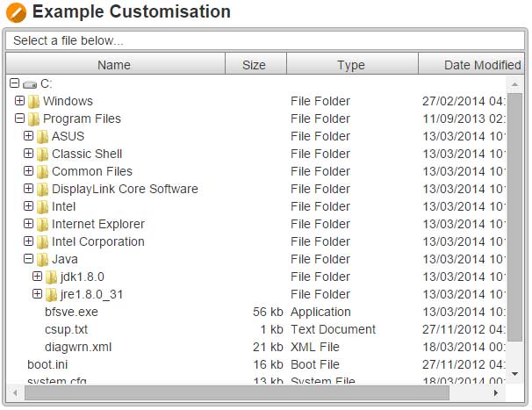Select the bfsve.exe file
The height and width of the screenshot is (410, 532).
tap(71, 312)
